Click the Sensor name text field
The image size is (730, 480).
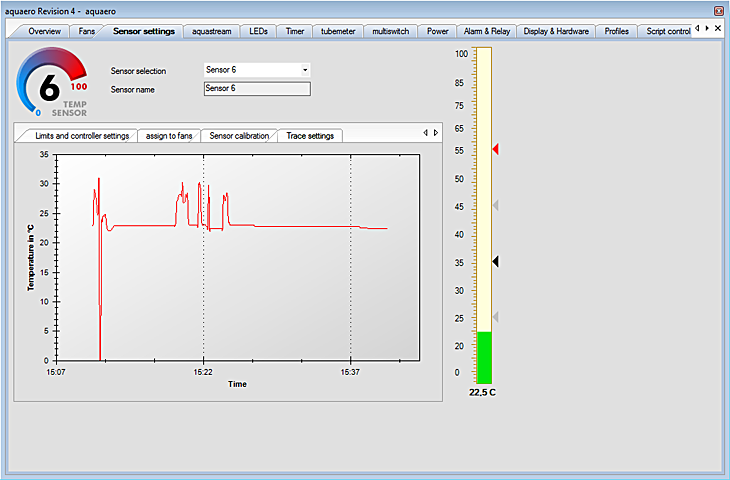[x=257, y=88]
